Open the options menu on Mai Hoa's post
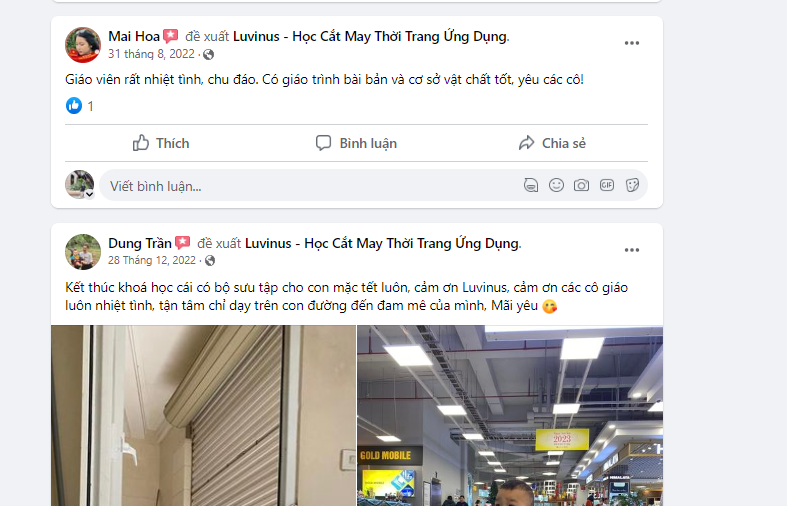 [x=631, y=43]
